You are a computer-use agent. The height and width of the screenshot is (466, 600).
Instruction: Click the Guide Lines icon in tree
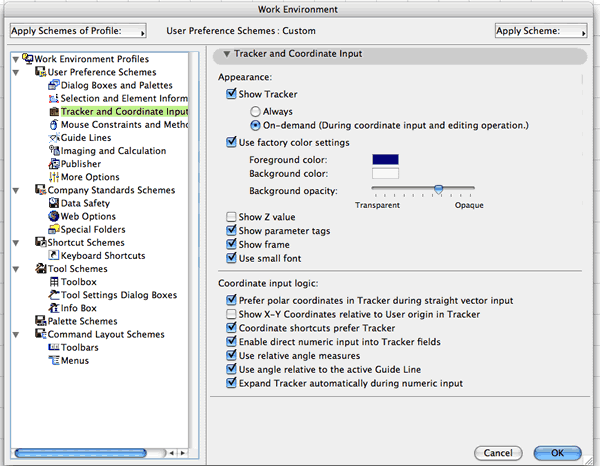(53, 138)
